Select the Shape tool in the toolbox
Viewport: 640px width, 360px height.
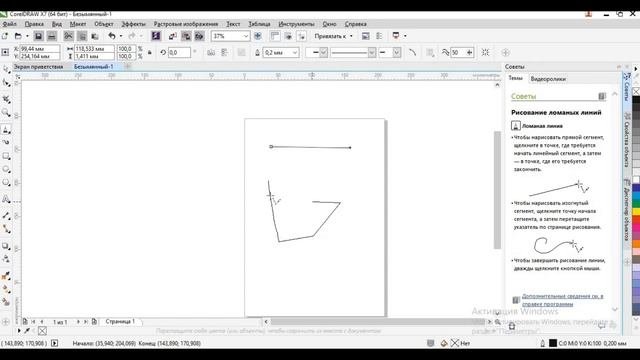(x=6, y=83)
